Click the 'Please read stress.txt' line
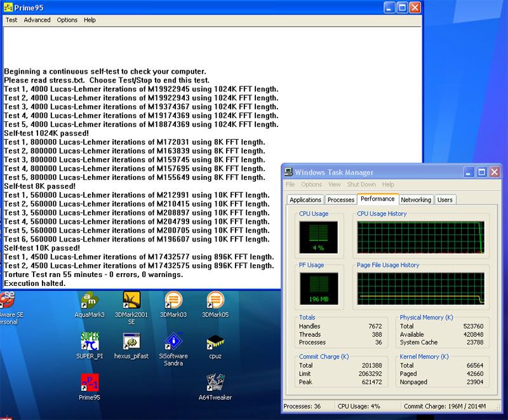This screenshot has width=508, height=420. (x=107, y=80)
